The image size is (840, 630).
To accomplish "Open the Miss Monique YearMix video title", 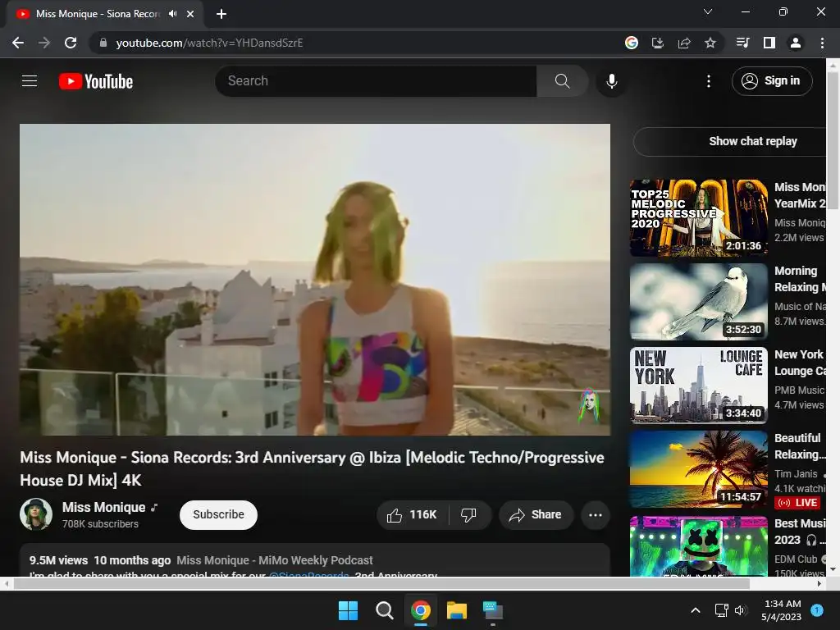I will 800,195.
